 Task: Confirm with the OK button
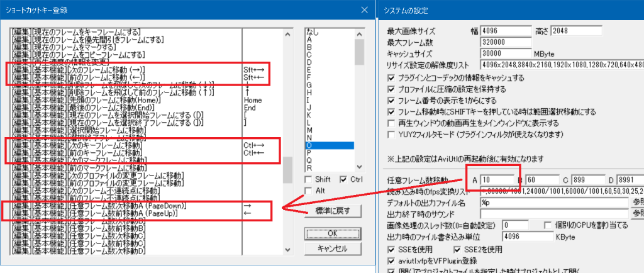click(x=333, y=233)
